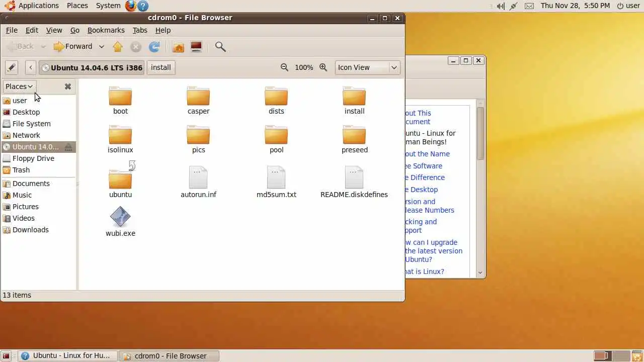Open the top panel help icon
The height and width of the screenshot is (362, 644).
click(x=143, y=6)
